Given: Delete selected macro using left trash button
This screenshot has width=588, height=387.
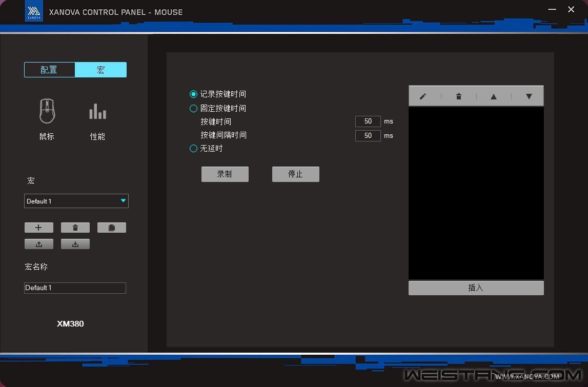Looking at the screenshot, I should point(75,228).
